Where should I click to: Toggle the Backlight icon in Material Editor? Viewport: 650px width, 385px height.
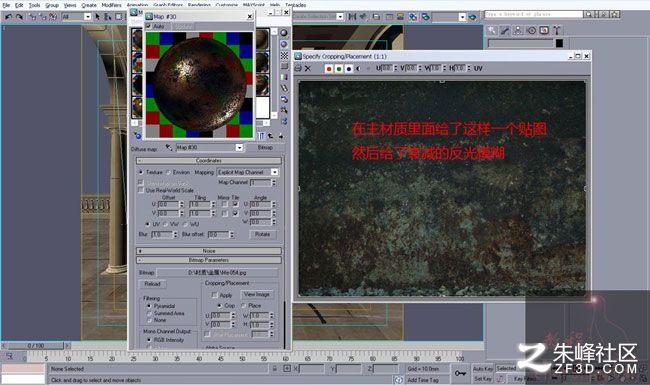coord(284,44)
